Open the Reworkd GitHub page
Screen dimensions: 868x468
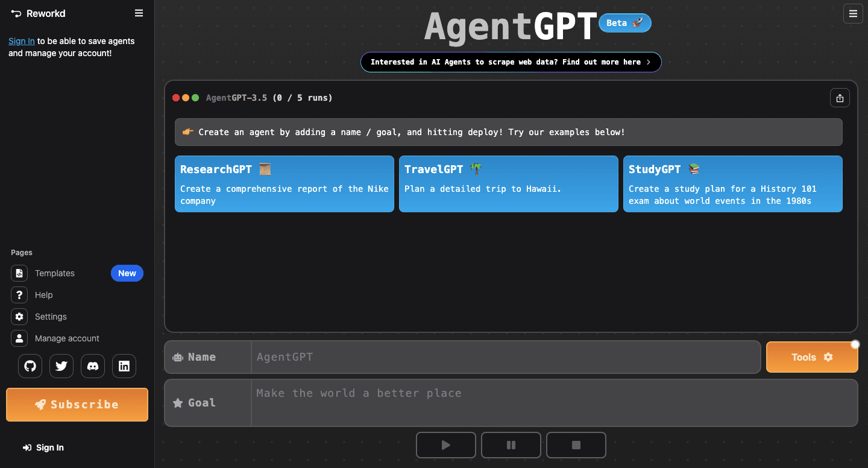click(x=30, y=366)
